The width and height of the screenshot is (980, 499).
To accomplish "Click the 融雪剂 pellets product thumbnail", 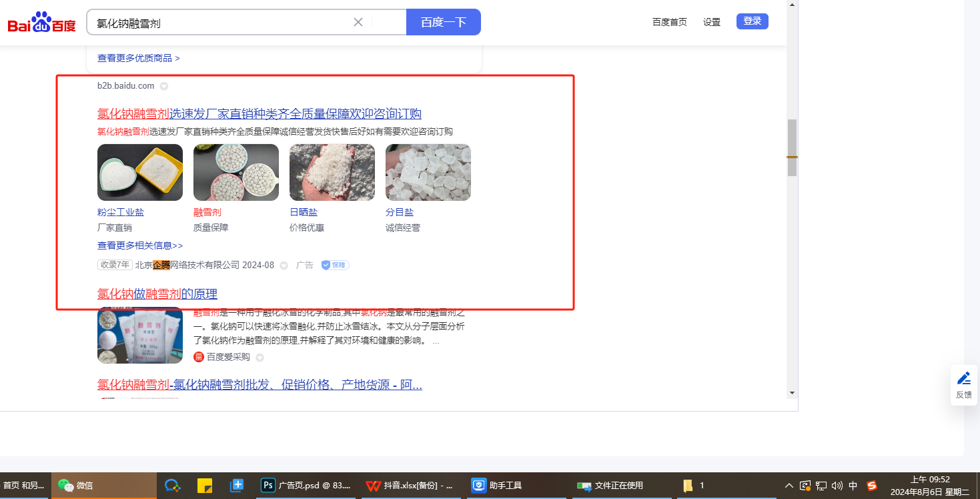I will click(x=236, y=172).
